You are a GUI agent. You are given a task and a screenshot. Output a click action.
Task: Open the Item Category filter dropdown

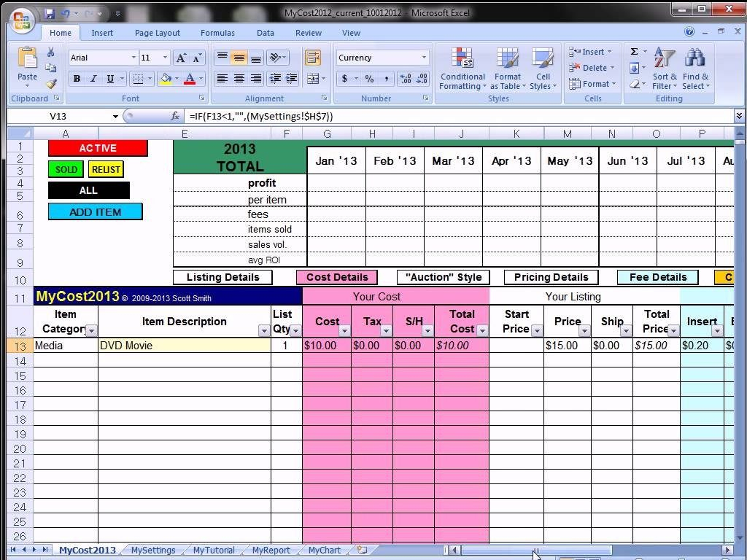click(92, 330)
